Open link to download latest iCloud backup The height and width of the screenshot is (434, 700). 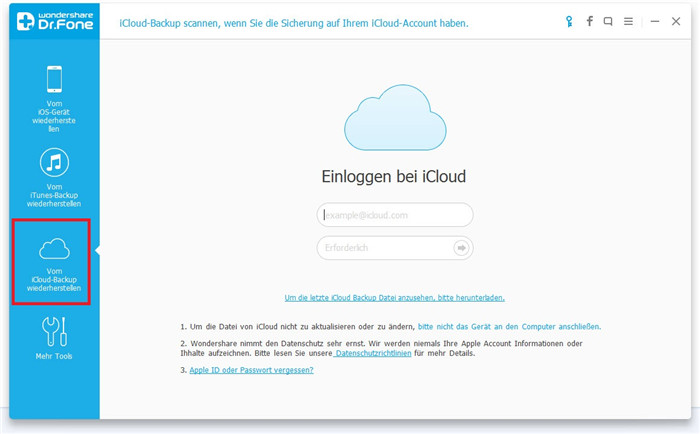395,298
